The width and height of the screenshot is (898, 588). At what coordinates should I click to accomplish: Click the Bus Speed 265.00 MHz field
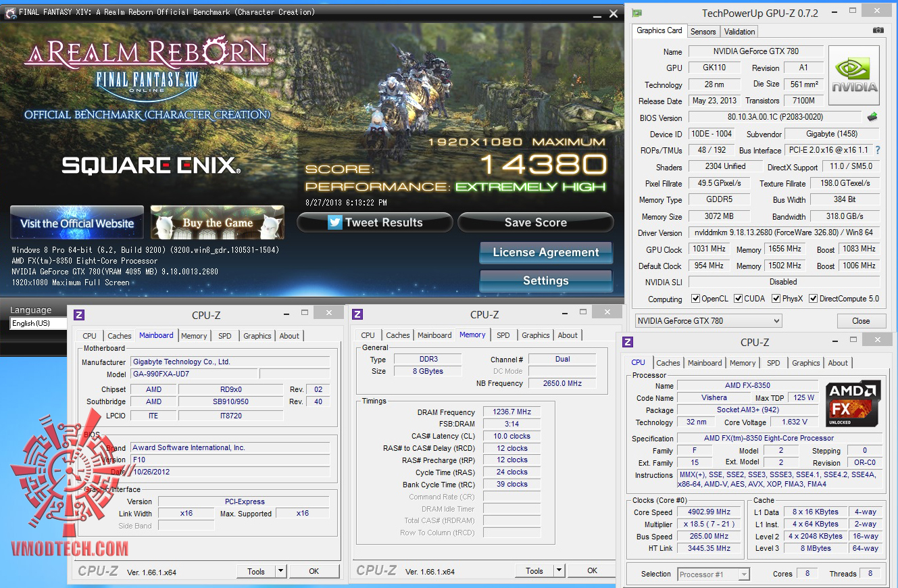pos(709,536)
